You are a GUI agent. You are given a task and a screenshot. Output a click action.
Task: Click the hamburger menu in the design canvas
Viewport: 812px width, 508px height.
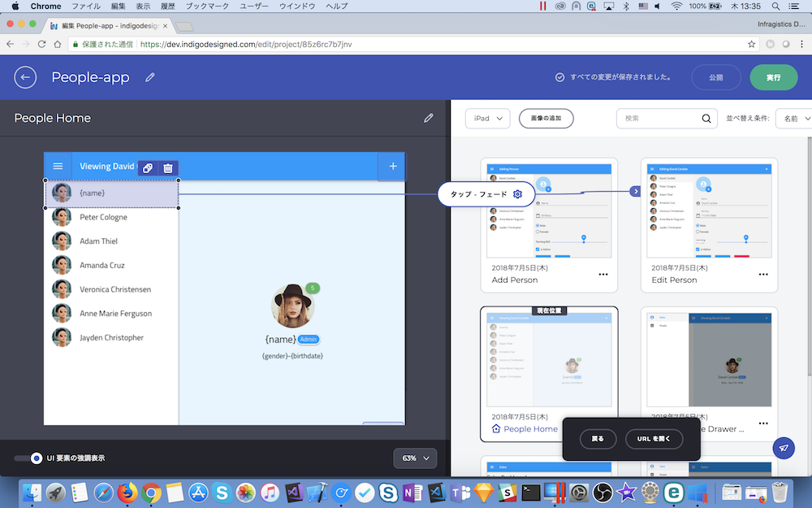[x=58, y=166]
